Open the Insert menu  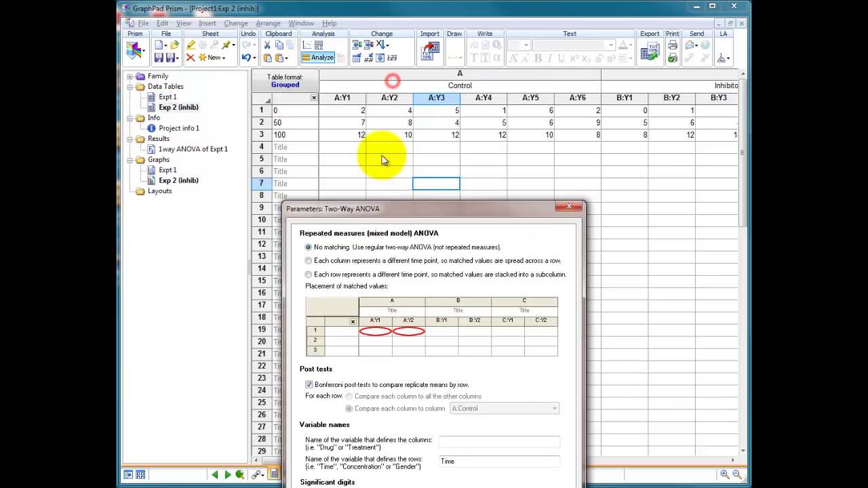click(208, 23)
